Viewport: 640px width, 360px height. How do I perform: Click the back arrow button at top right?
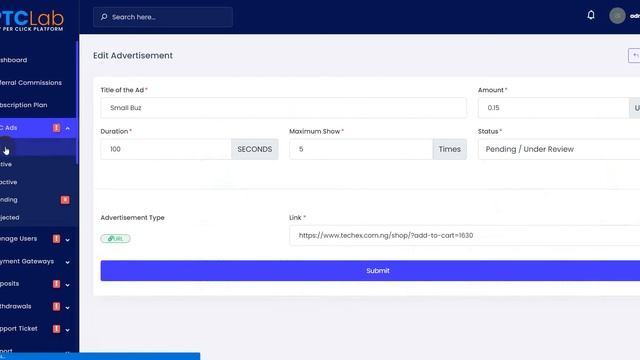(634, 56)
